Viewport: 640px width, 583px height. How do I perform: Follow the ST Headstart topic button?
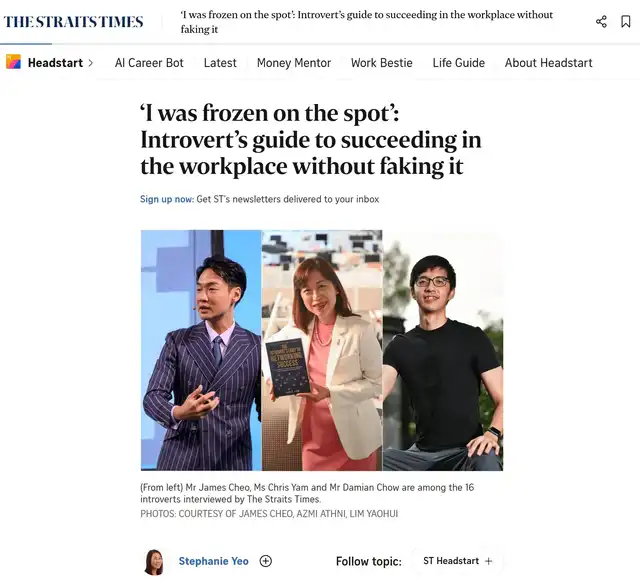[457, 561]
